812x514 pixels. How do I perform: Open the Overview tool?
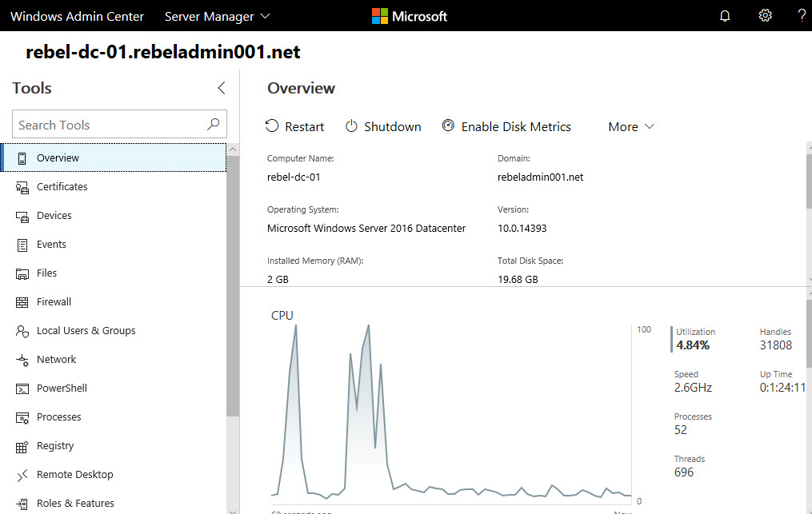pyautogui.click(x=114, y=157)
